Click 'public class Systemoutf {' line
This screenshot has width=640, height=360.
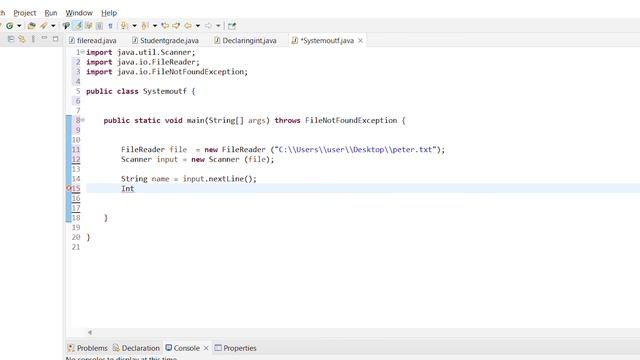coord(141,91)
